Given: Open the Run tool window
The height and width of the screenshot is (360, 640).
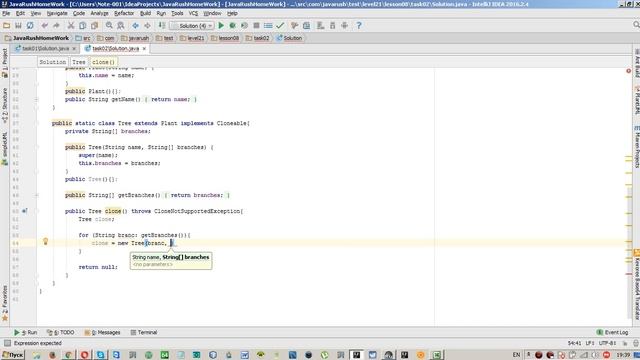Looking at the screenshot, I should pyautogui.click(x=25, y=333).
